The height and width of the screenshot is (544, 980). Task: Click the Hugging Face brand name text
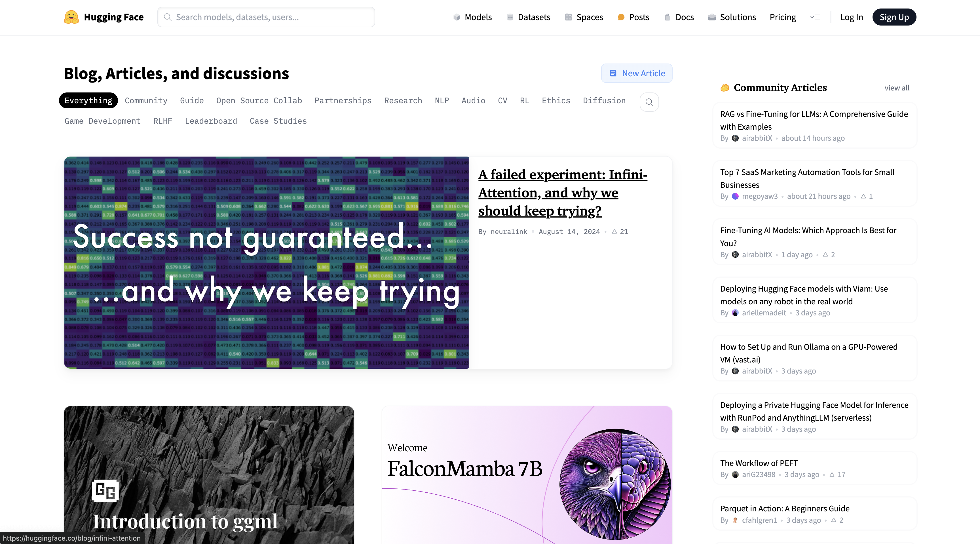(113, 17)
